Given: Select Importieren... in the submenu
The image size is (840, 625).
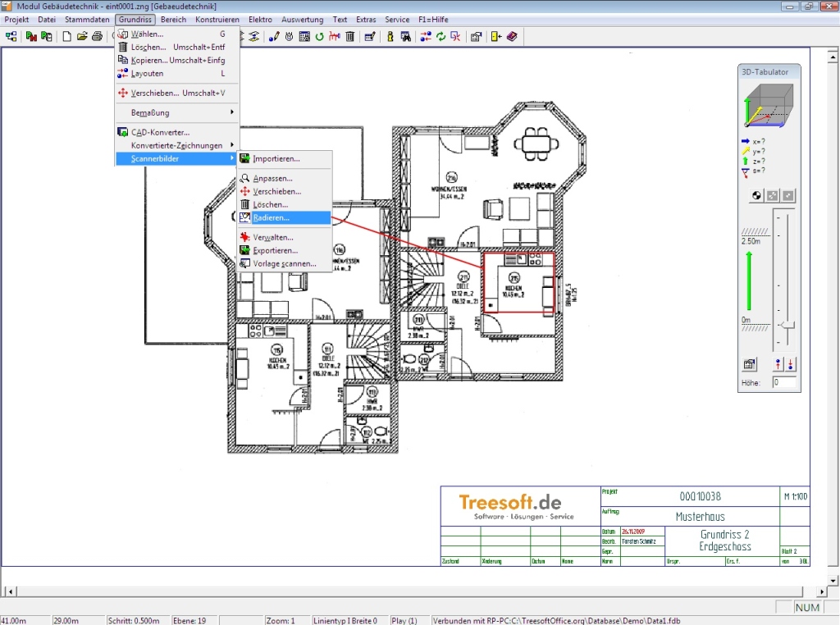Looking at the screenshot, I should point(276,158).
